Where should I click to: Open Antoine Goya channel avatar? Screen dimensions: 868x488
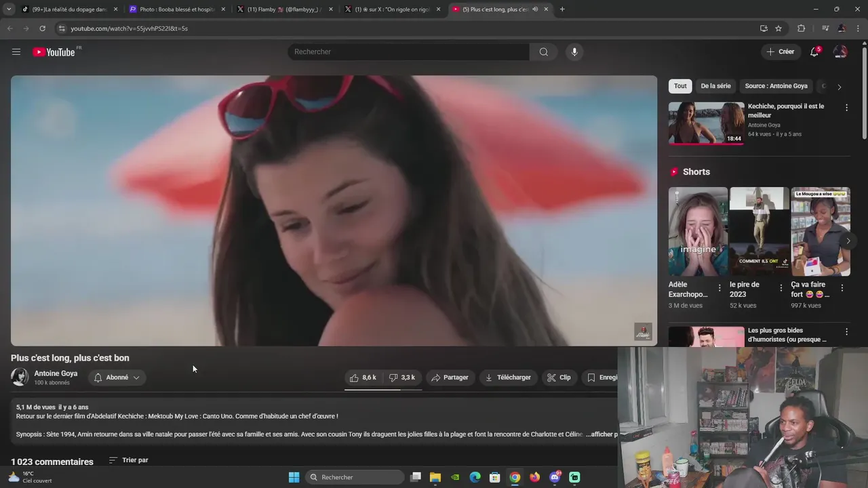pos(20,378)
